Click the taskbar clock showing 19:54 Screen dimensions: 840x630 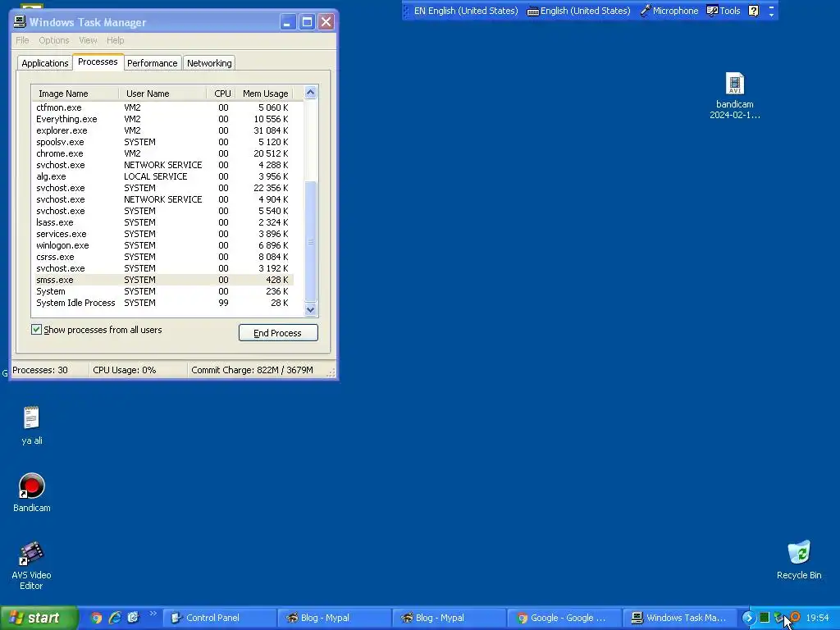click(x=817, y=618)
